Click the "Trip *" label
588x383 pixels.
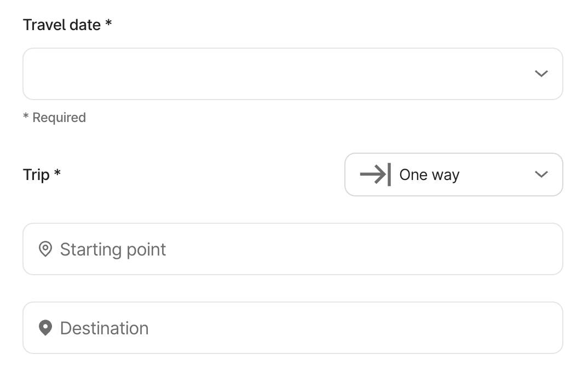[x=36, y=175]
